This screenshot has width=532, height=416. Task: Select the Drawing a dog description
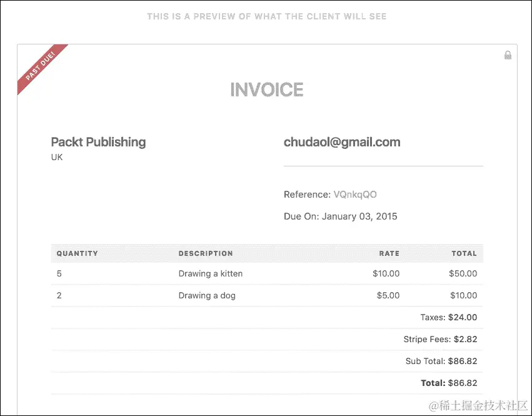207,295
